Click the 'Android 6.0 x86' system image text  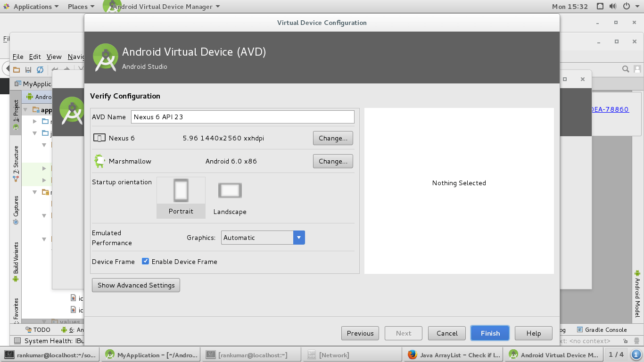tap(231, 161)
